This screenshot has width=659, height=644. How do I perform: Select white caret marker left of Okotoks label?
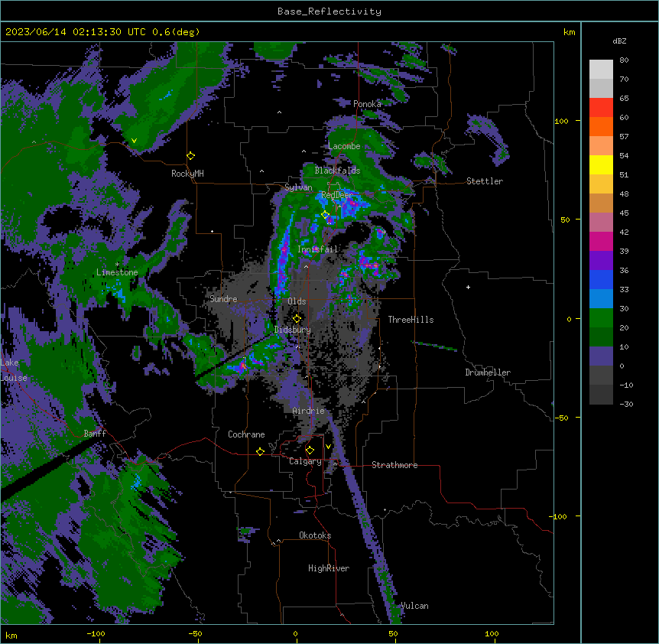click(278, 541)
